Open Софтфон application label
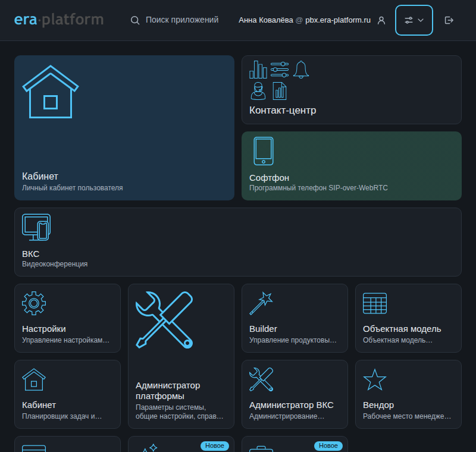476x452 pixels. click(269, 178)
